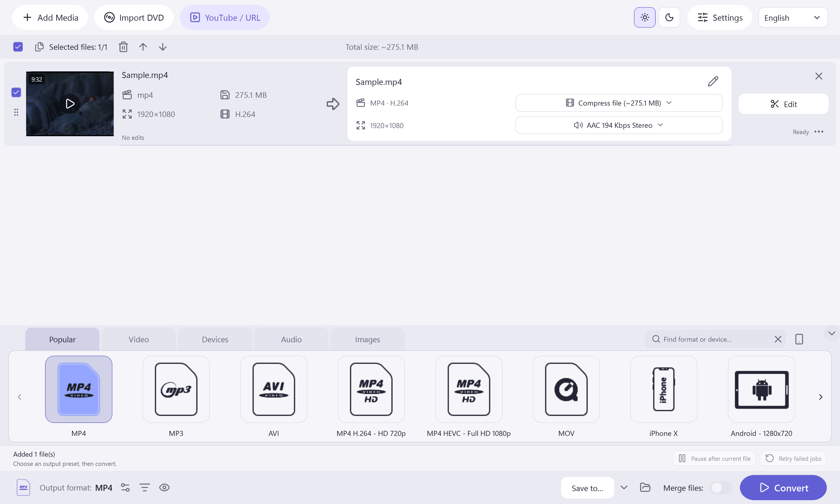Toggle Pause after current file
The image size is (840, 504).
714,458
